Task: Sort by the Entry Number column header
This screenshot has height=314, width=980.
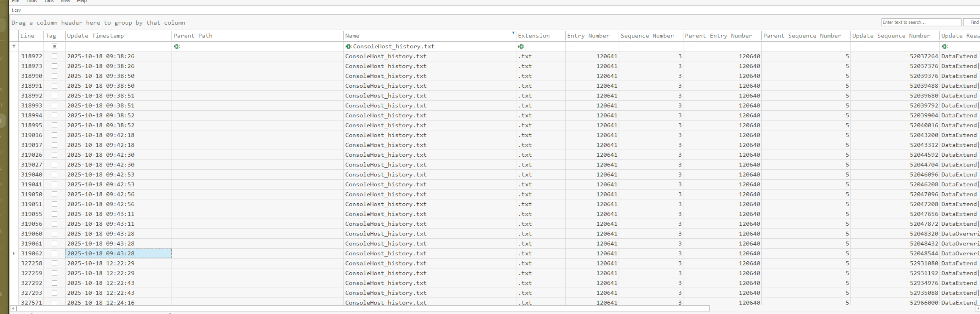Action: (x=592, y=36)
